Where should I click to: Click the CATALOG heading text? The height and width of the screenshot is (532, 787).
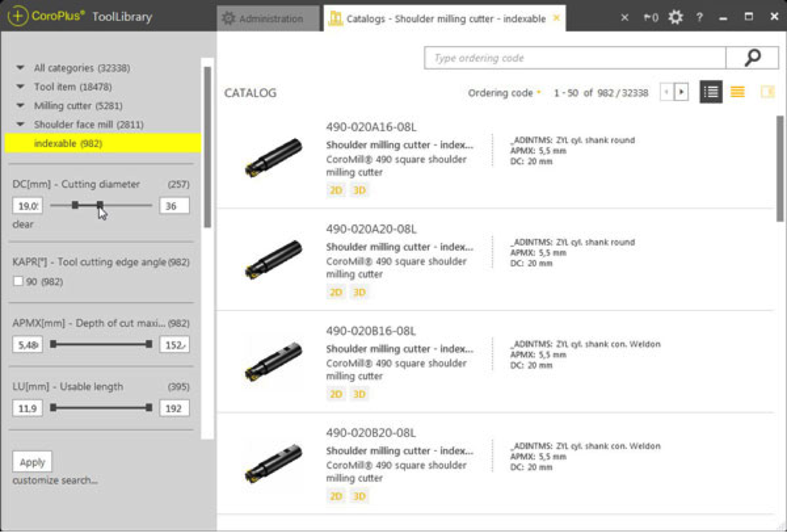click(251, 93)
